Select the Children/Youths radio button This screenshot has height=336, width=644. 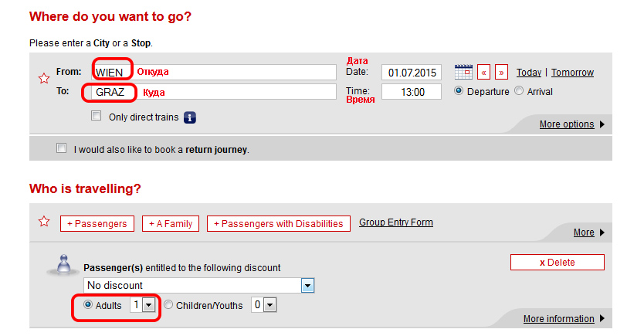click(x=168, y=305)
